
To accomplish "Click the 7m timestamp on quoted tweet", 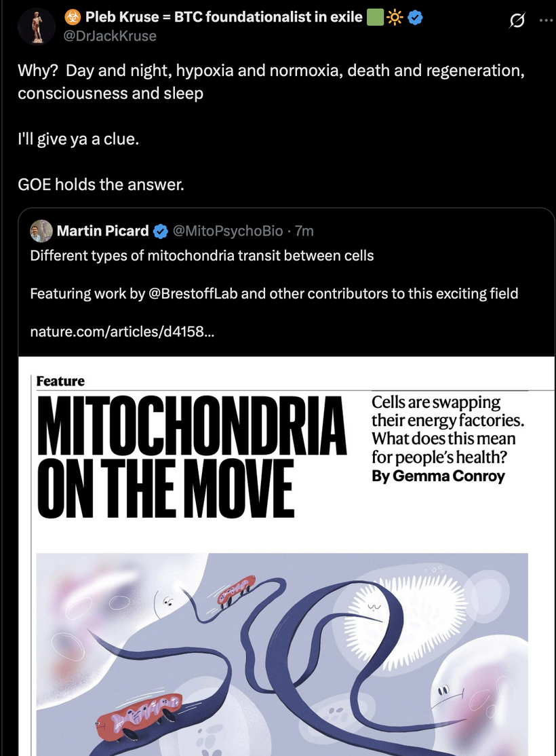I will 304,231.
